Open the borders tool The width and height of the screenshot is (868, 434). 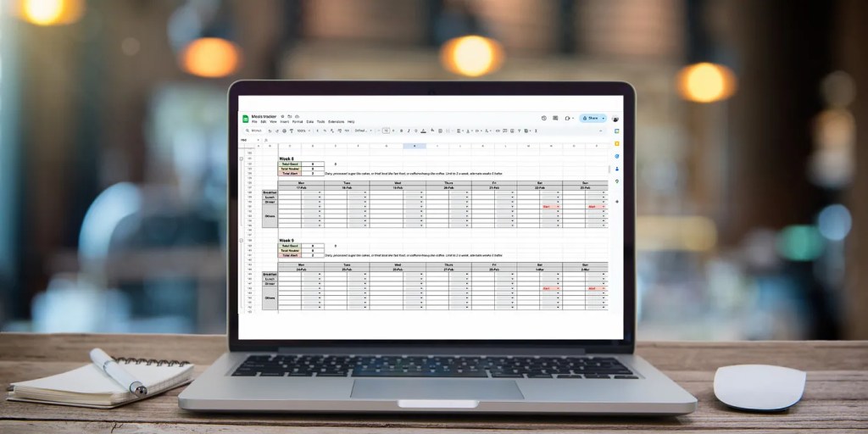pos(440,131)
